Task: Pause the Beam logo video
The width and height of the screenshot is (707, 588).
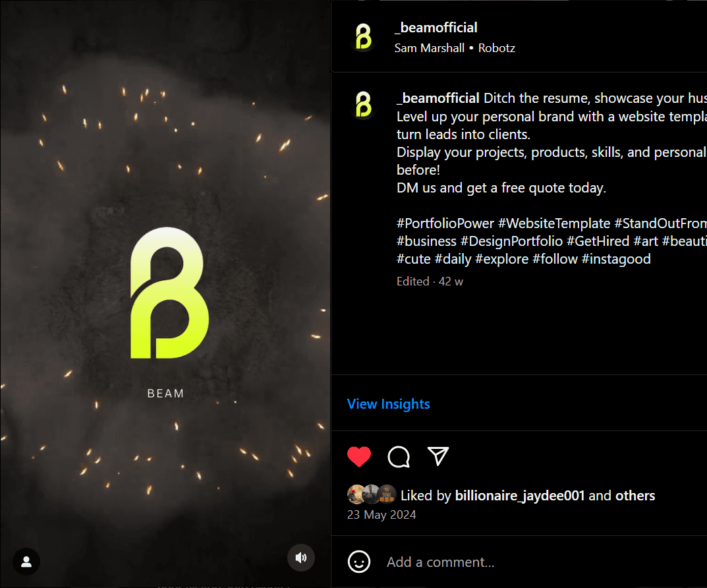Action: 165,293
